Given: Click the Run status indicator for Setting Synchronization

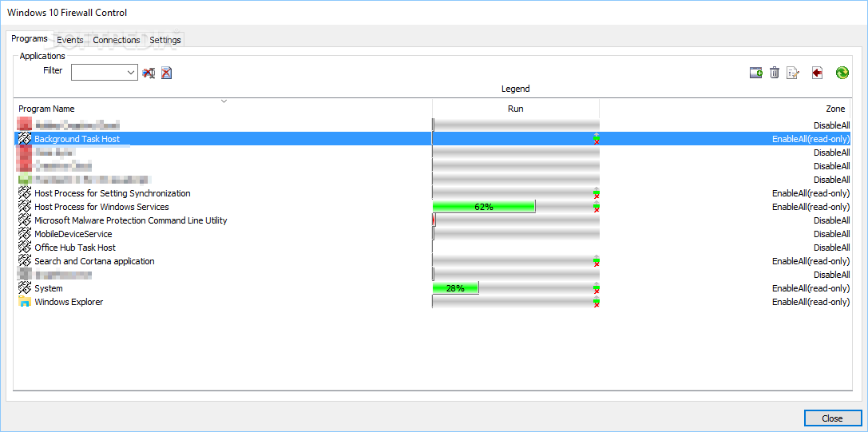Looking at the screenshot, I should pyautogui.click(x=597, y=193).
